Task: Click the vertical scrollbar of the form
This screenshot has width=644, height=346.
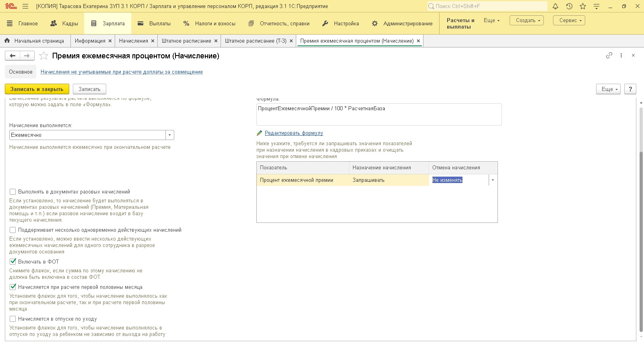Action: 641,241
